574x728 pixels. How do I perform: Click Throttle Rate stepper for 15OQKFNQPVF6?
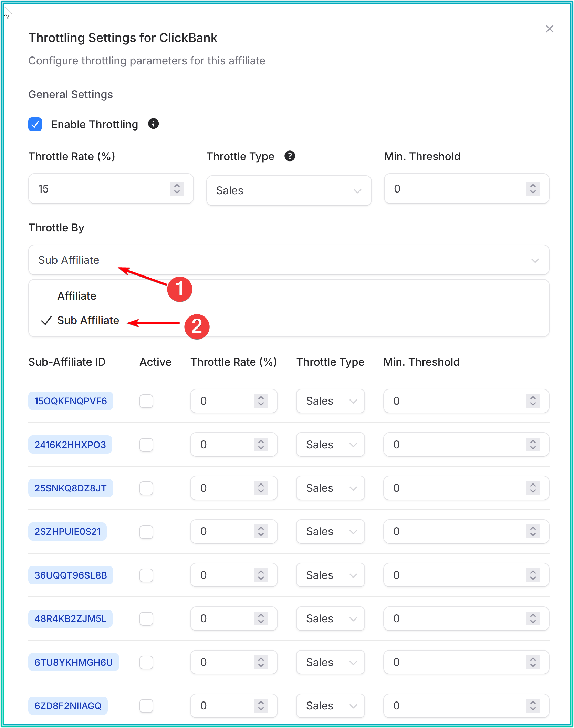point(261,401)
